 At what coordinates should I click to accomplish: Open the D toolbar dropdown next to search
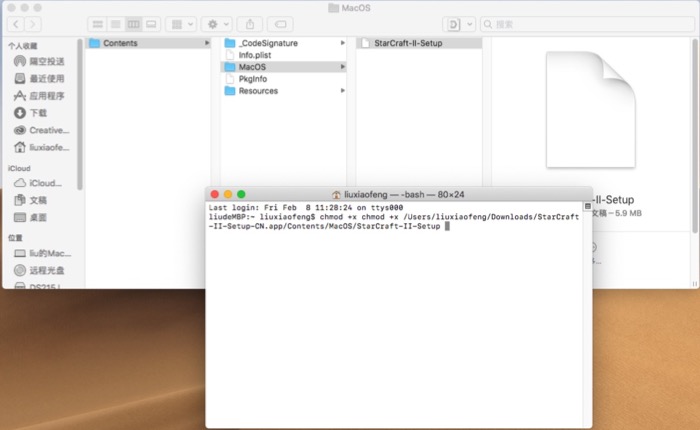(458, 24)
